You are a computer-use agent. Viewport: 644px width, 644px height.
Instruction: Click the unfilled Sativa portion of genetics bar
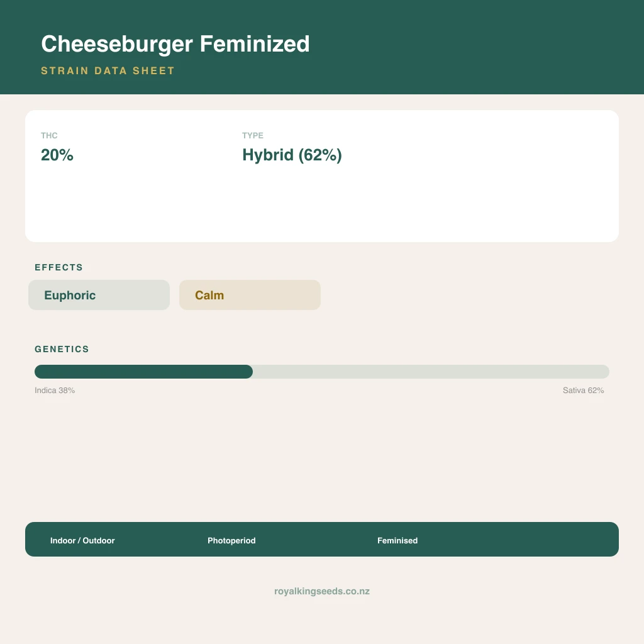point(431,372)
